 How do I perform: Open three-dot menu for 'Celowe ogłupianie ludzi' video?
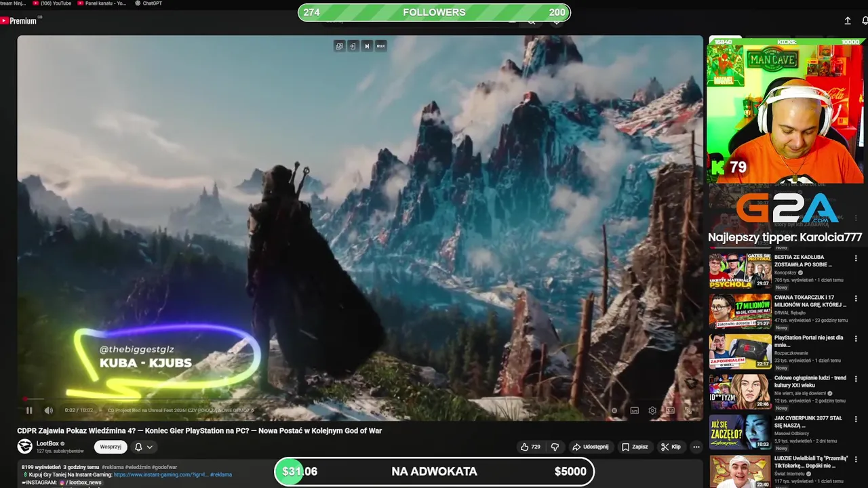pos(856,378)
